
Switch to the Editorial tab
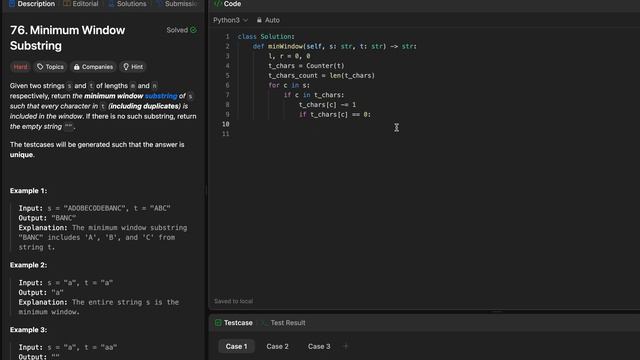[81, 4]
